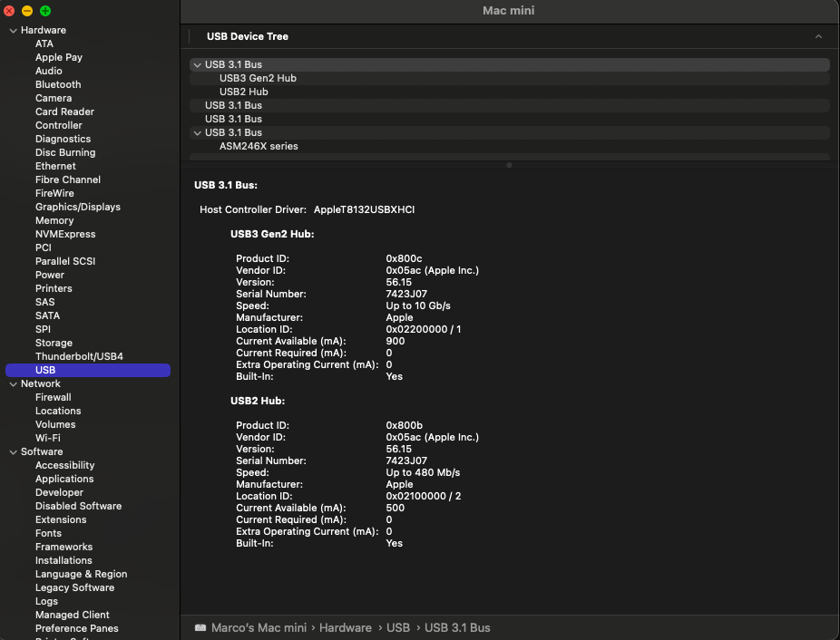Screen dimensions: 840x640
Task: Select Volumes under Network
Action: point(55,425)
